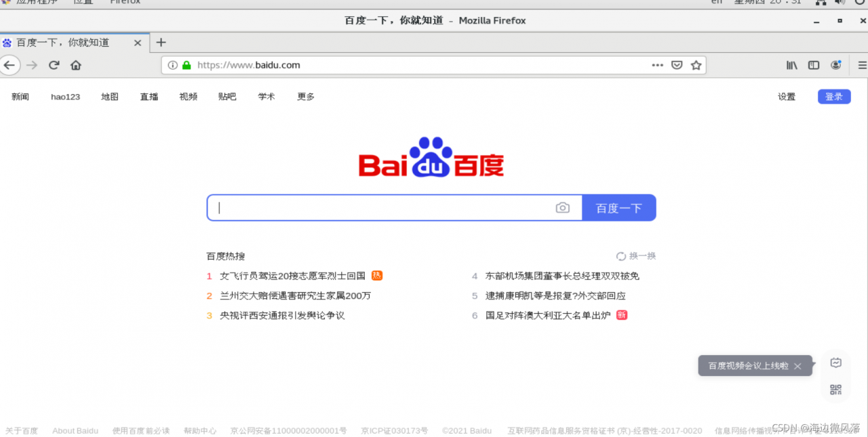Click the 登录 login button

pyautogui.click(x=834, y=97)
